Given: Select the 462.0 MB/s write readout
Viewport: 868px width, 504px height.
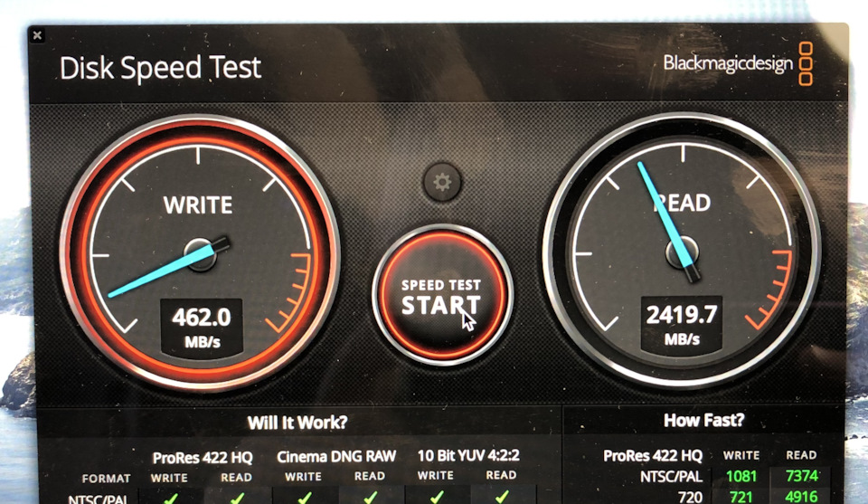Looking at the screenshot, I should point(202,328).
